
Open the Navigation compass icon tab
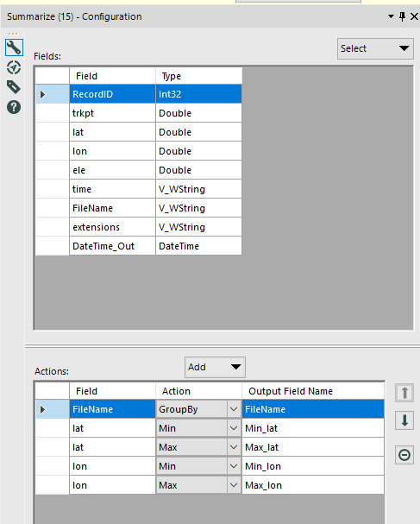click(14, 67)
